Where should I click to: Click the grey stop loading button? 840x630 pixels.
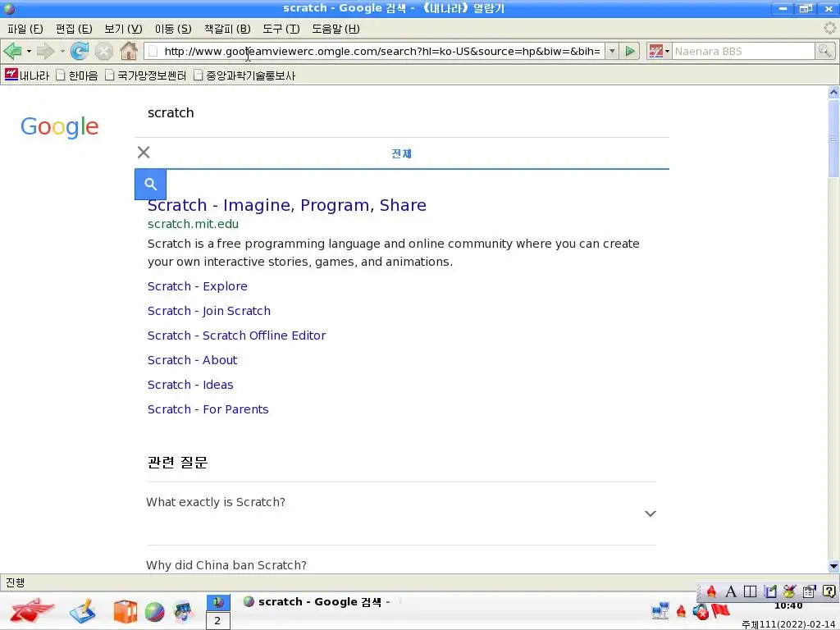[x=104, y=52]
